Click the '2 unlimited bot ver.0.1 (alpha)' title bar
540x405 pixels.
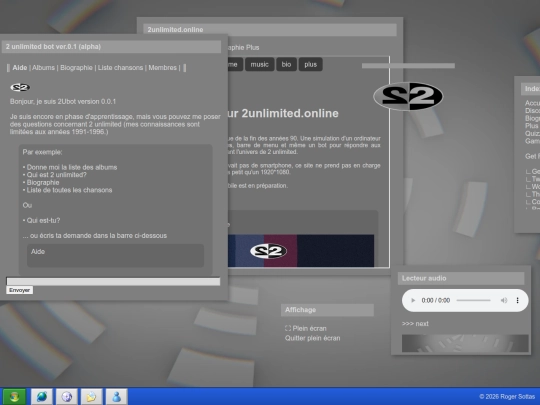pyautogui.click(x=111, y=47)
